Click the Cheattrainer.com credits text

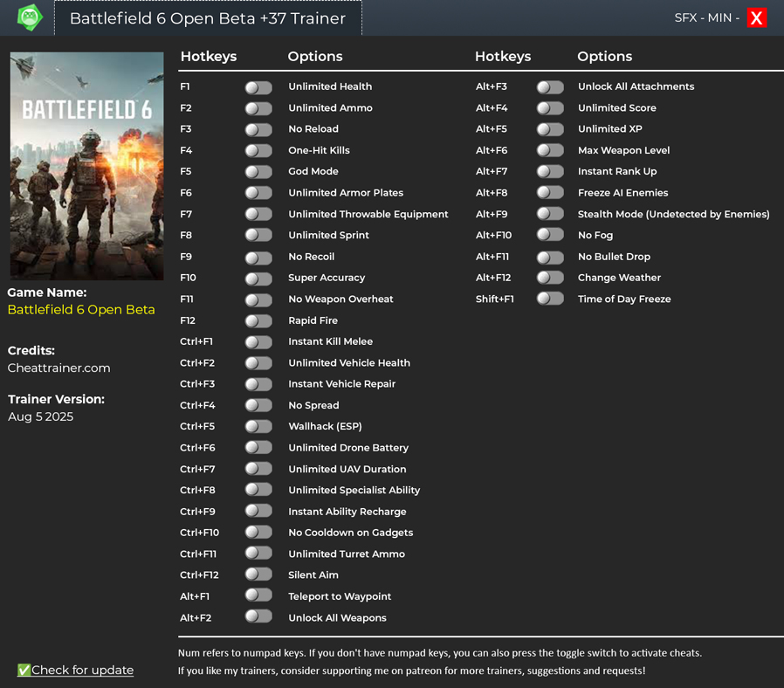coord(59,368)
